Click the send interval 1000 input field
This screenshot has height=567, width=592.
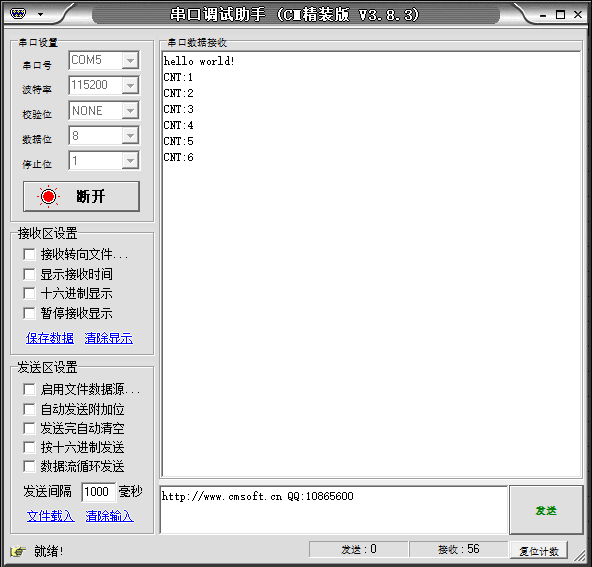point(98,492)
